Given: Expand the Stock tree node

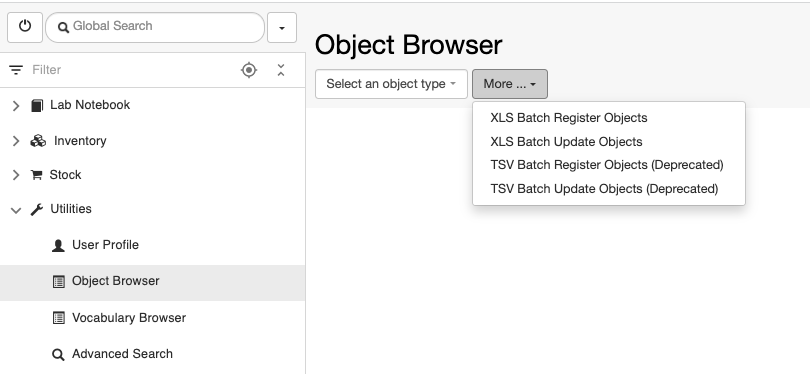Looking at the screenshot, I should tap(16, 175).
